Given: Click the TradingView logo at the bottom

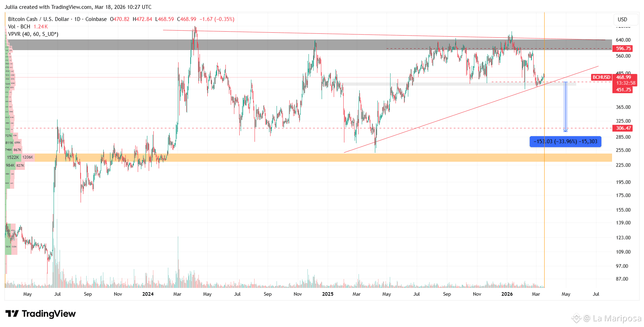Looking at the screenshot, I should point(40,313).
